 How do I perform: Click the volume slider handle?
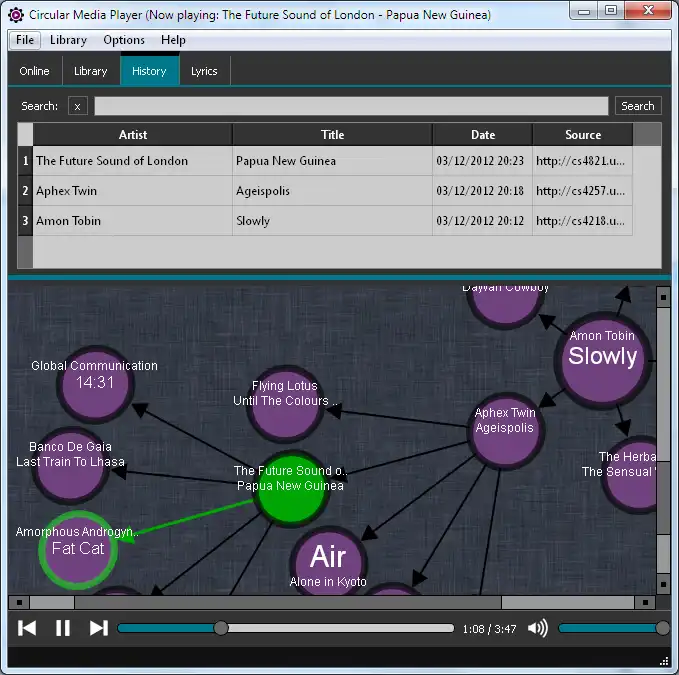(x=663, y=628)
